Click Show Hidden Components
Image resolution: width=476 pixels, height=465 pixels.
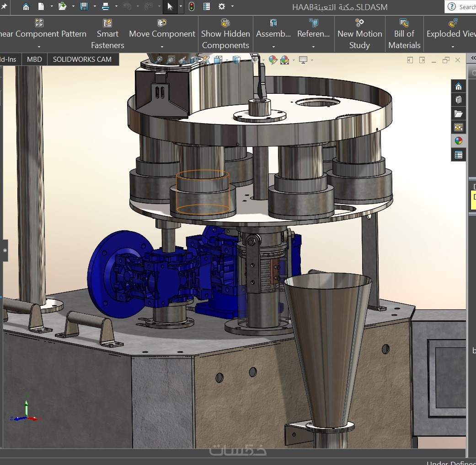(x=225, y=34)
